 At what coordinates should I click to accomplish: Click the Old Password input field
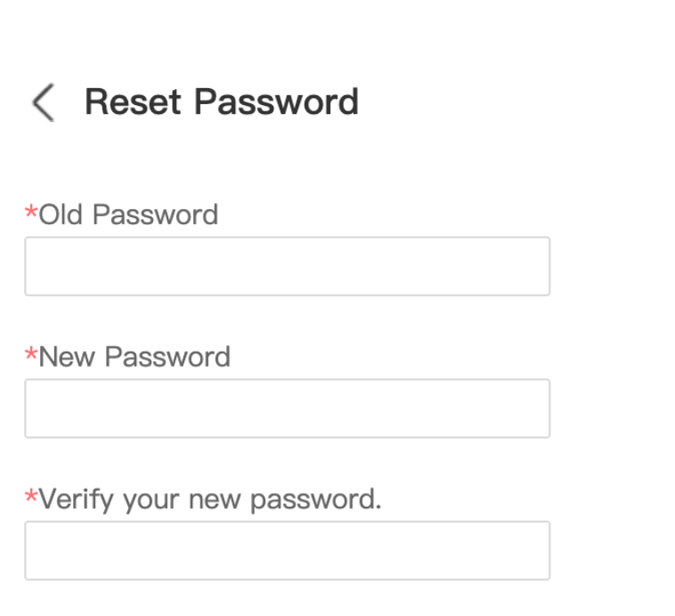[287, 266]
